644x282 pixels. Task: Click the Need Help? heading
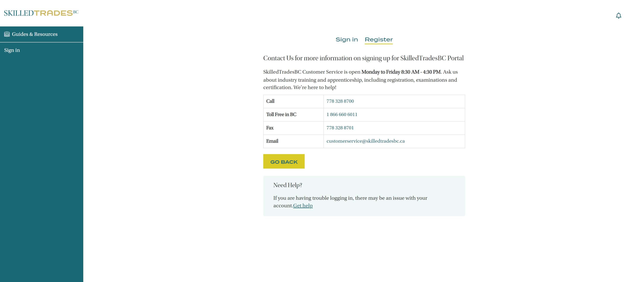(287, 185)
